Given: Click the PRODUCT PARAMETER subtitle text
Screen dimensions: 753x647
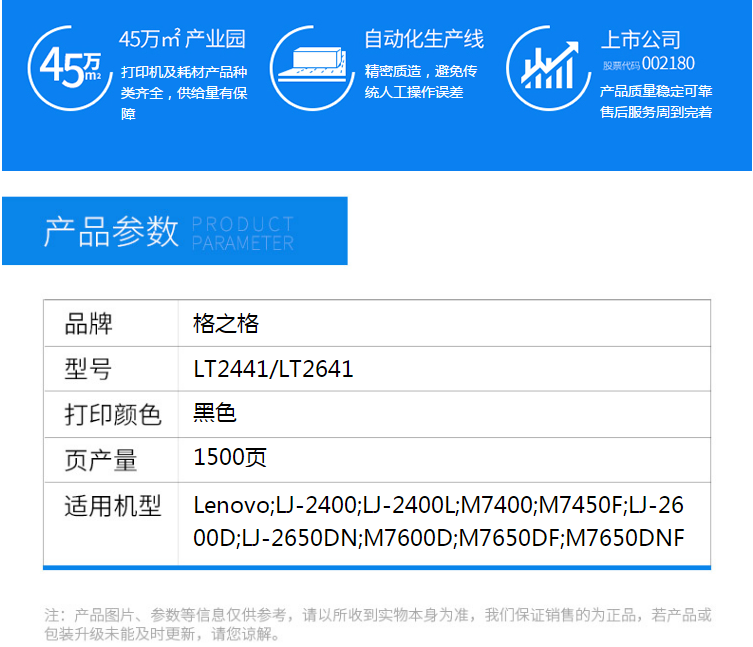Looking at the screenshot, I should pos(243,233).
